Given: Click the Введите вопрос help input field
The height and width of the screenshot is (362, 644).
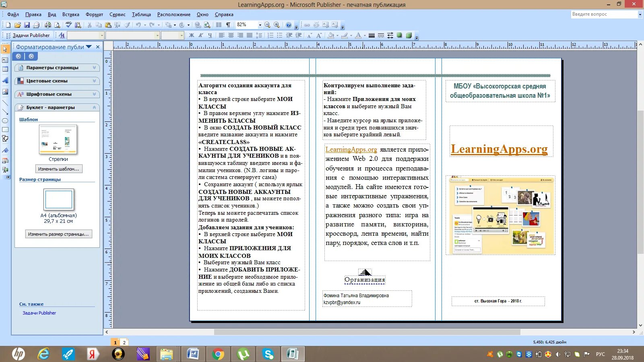Looking at the screenshot, I should coord(604,14).
